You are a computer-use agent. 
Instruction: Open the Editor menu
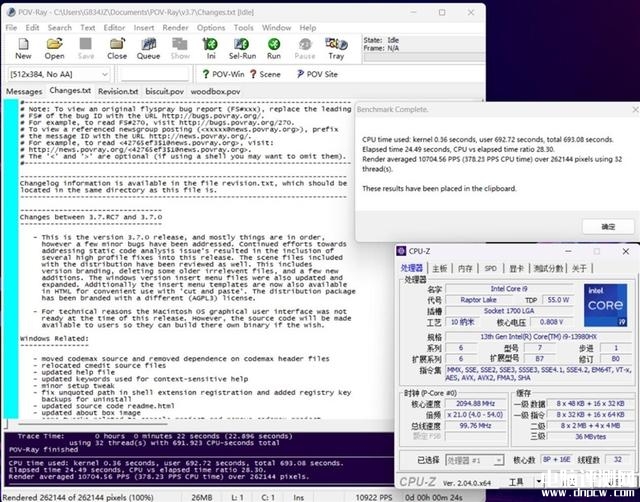pyautogui.click(x=114, y=28)
